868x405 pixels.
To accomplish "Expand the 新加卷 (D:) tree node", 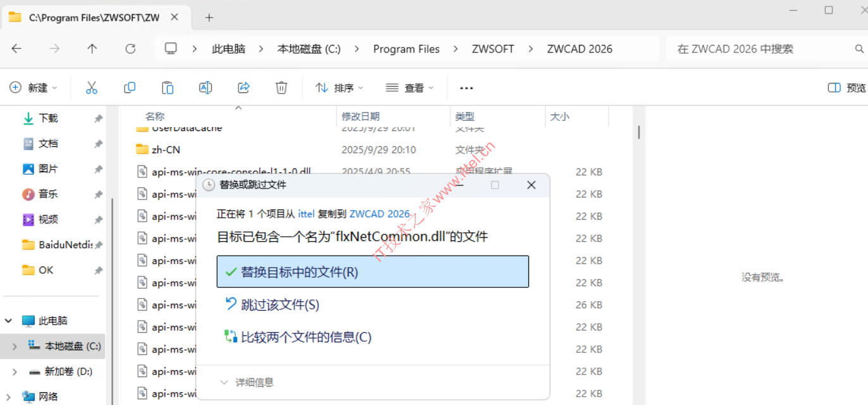I will coord(15,371).
